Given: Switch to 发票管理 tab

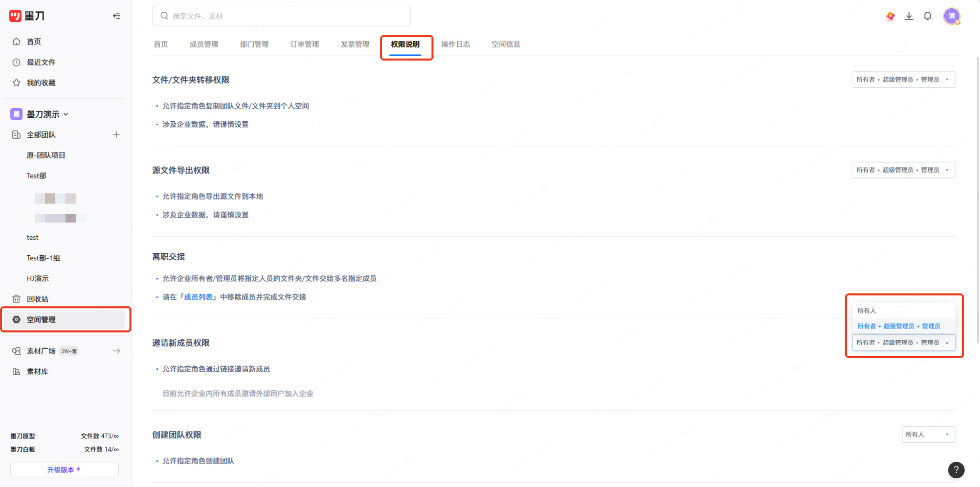Looking at the screenshot, I should pyautogui.click(x=355, y=45).
